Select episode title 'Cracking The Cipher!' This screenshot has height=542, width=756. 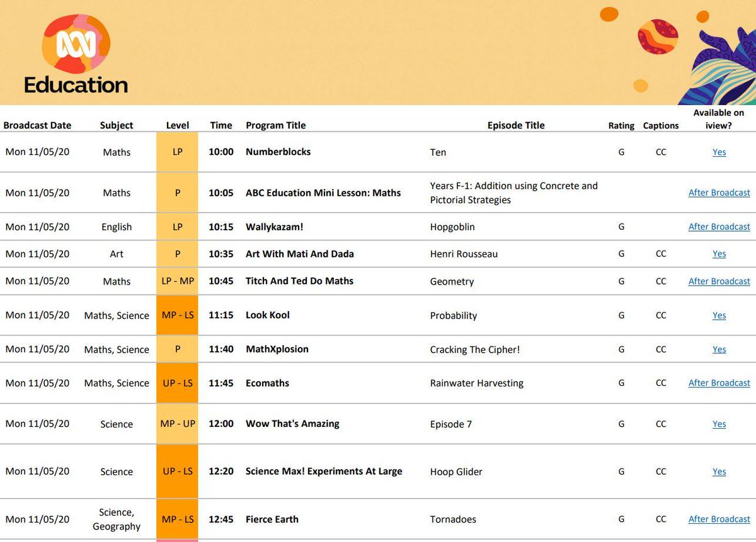coord(475,349)
